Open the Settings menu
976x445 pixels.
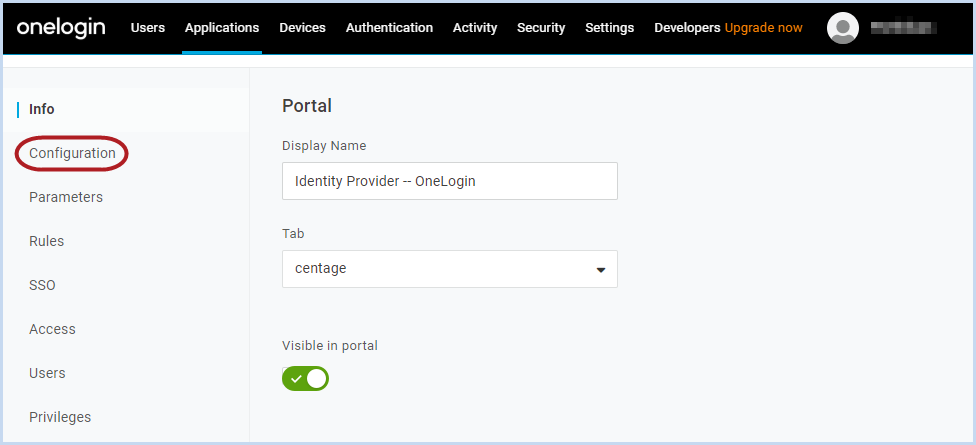click(x=609, y=28)
